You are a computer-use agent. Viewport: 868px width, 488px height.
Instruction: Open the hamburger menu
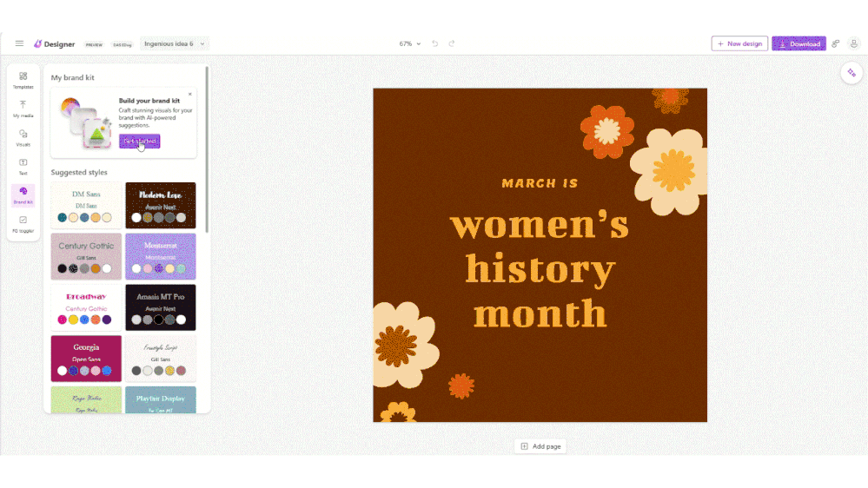coord(19,43)
